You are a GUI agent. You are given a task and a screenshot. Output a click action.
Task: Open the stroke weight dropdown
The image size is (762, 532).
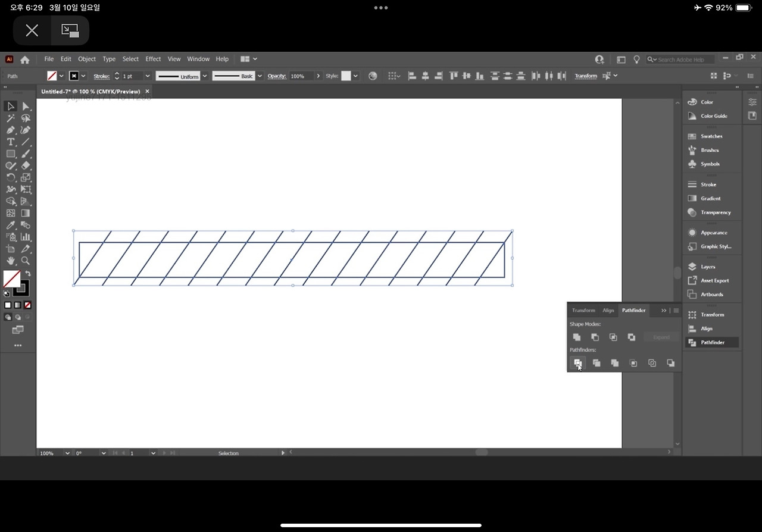coord(148,76)
